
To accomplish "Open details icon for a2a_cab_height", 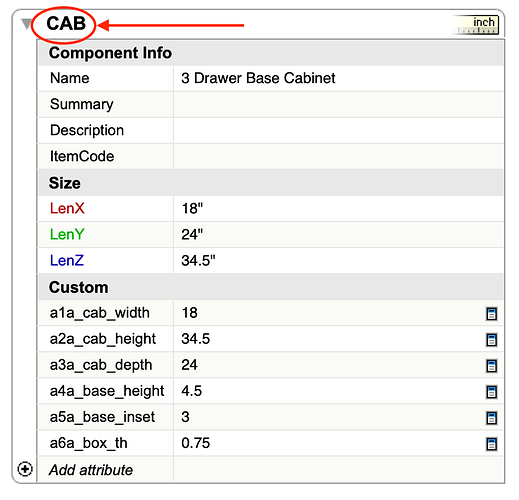I will (x=491, y=340).
